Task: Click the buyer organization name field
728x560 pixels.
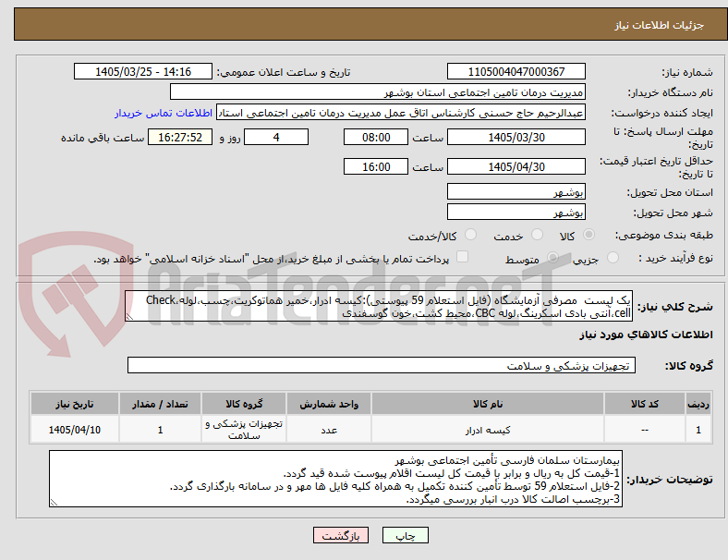Action: [378, 91]
